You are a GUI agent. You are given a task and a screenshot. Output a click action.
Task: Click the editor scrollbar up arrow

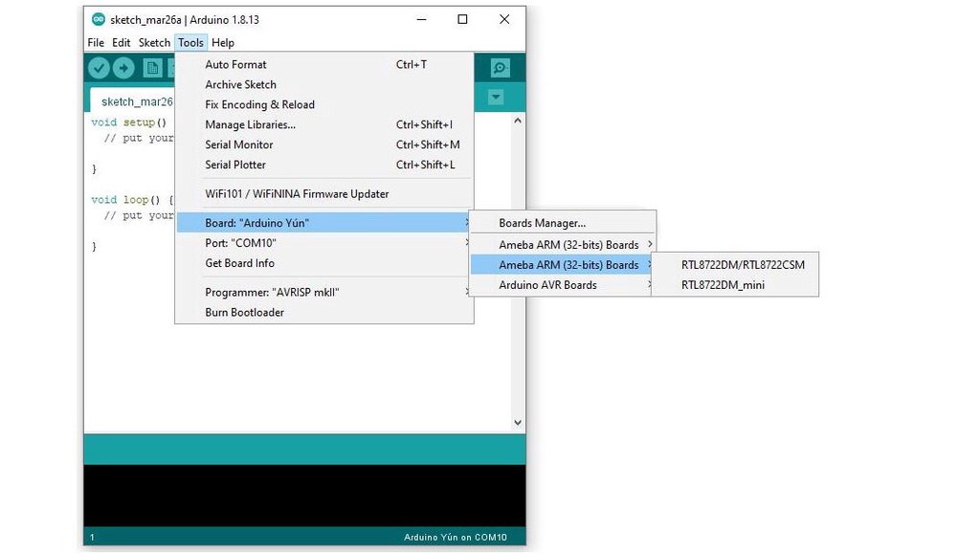click(x=518, y=122)
